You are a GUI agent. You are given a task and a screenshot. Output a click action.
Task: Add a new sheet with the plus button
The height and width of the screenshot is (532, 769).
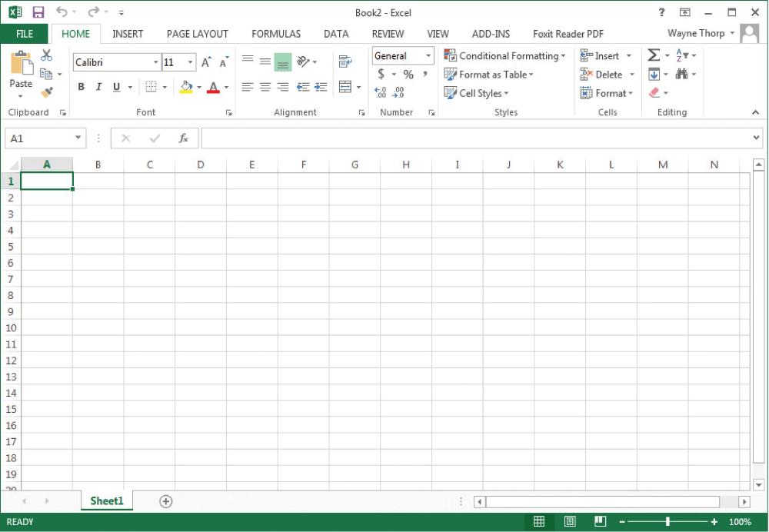165,500
